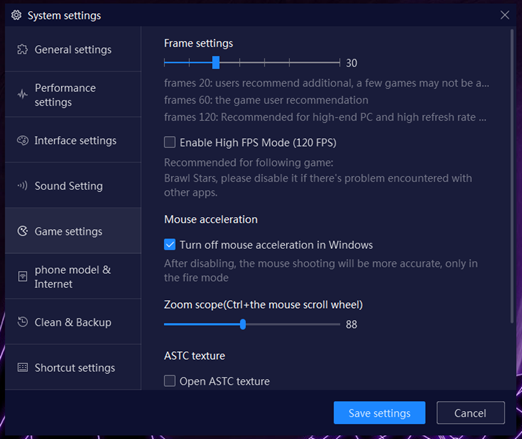
Task: Open General settings tab
Action: pos(73,49)
